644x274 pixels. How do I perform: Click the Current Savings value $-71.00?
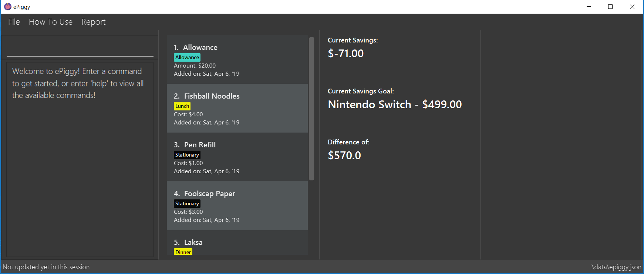click(x=346, y=54)
